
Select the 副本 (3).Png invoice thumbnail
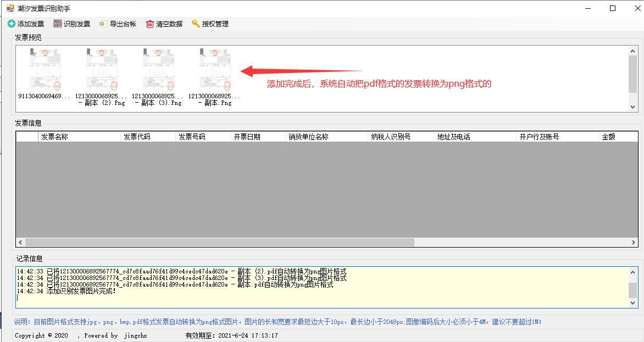point(158,69)
